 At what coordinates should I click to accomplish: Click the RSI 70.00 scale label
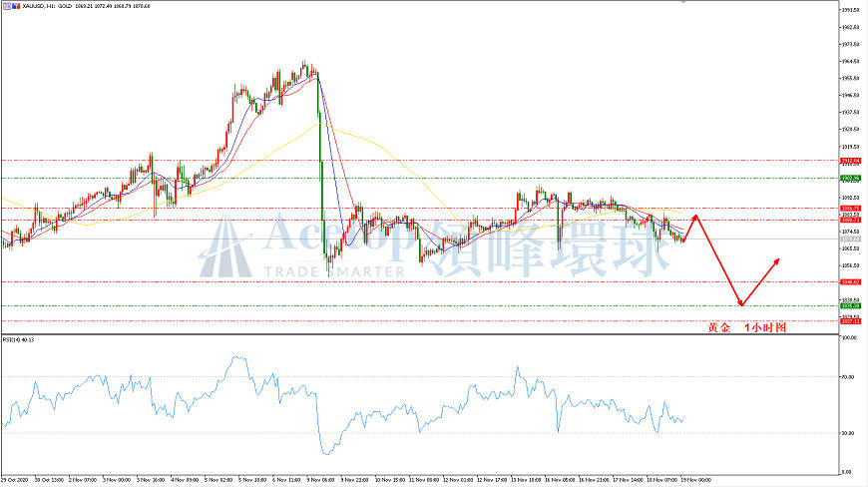click(847, 377)
